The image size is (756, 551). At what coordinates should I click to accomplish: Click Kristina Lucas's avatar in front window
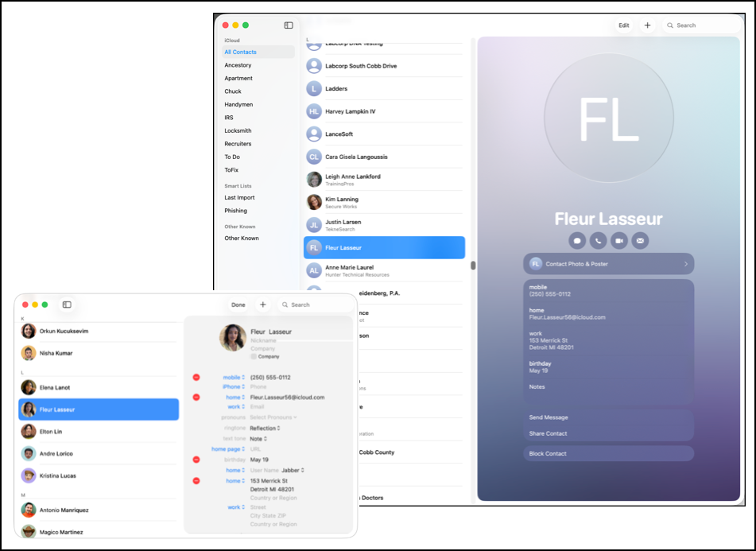[x=29, y=475]
